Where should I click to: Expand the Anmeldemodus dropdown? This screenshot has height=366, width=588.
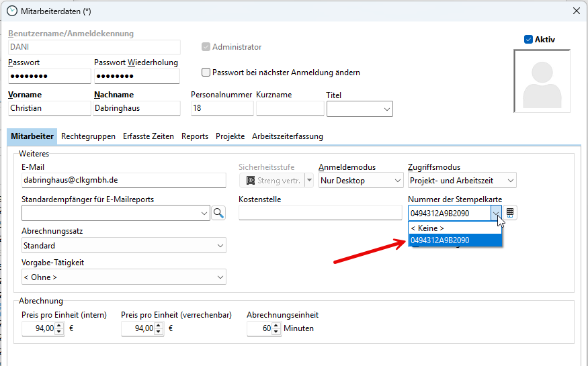click(397, 181)
